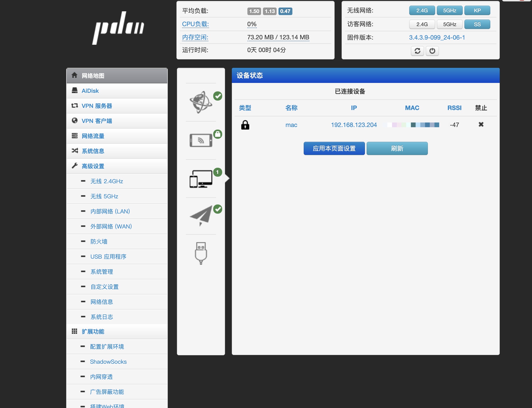
Task: Collapse the 高级设置 menu section
Action: pyautogui.click(x=93, y=166)
